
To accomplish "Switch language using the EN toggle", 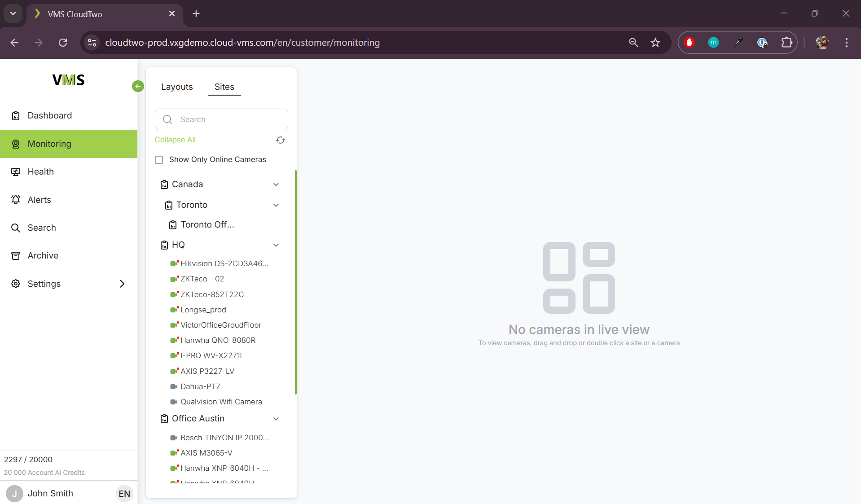I will (124, 494).
